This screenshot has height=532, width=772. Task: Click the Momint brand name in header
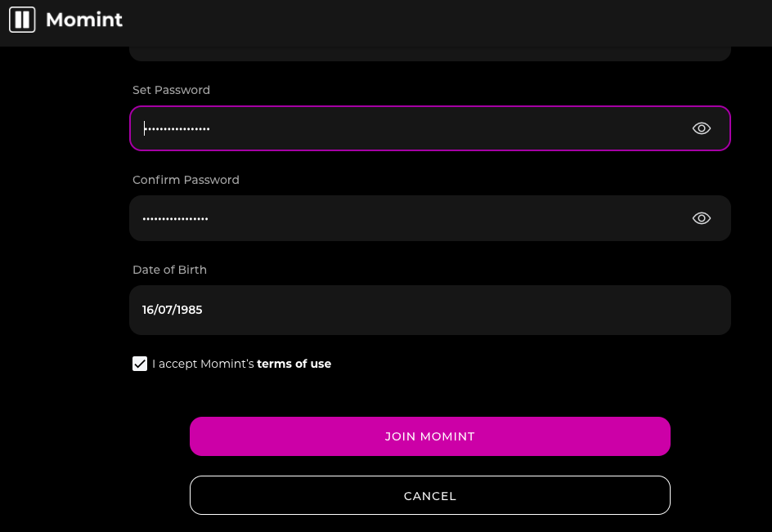pos(84,20)
